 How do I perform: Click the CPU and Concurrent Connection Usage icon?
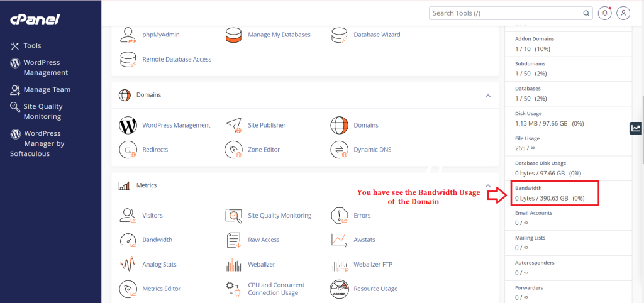234,289
